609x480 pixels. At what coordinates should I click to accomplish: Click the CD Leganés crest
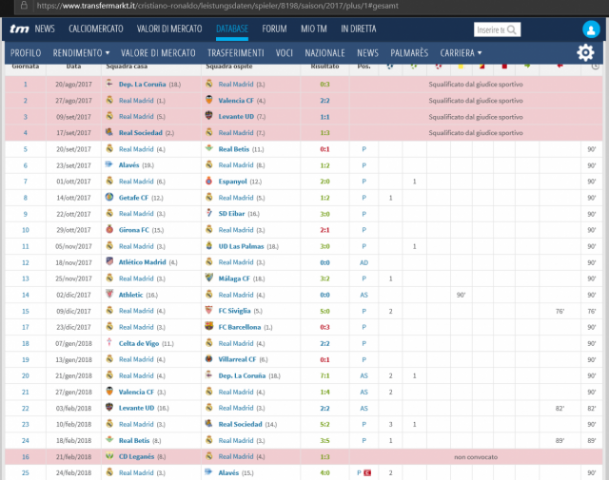110,456
